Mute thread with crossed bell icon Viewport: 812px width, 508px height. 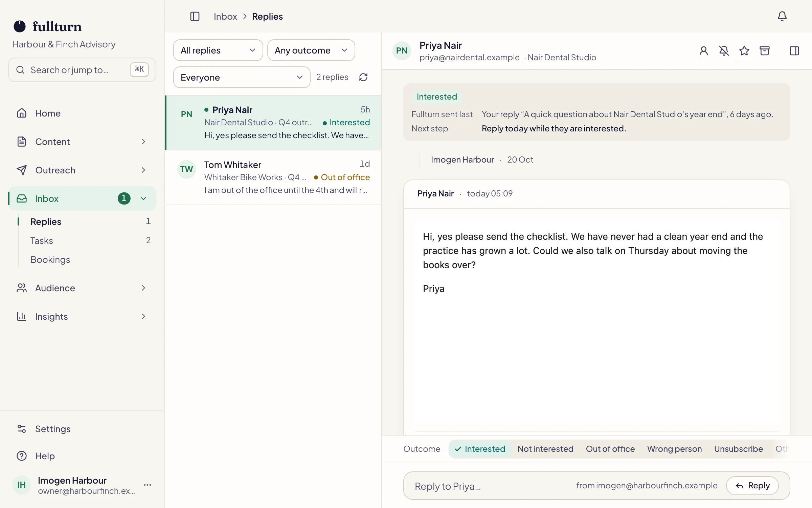coord(724,51)
